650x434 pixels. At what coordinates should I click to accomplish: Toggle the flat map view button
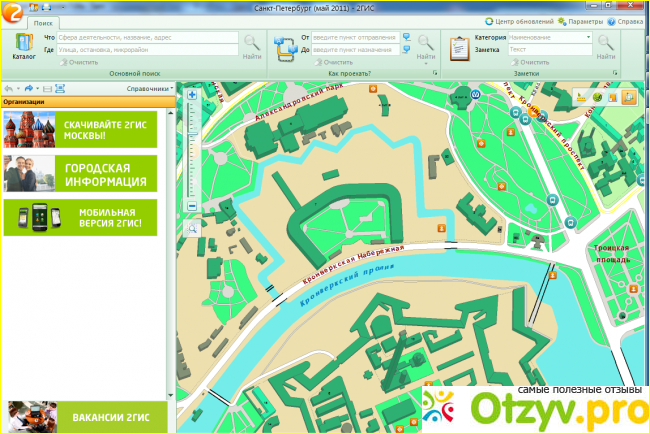point(613,97)
